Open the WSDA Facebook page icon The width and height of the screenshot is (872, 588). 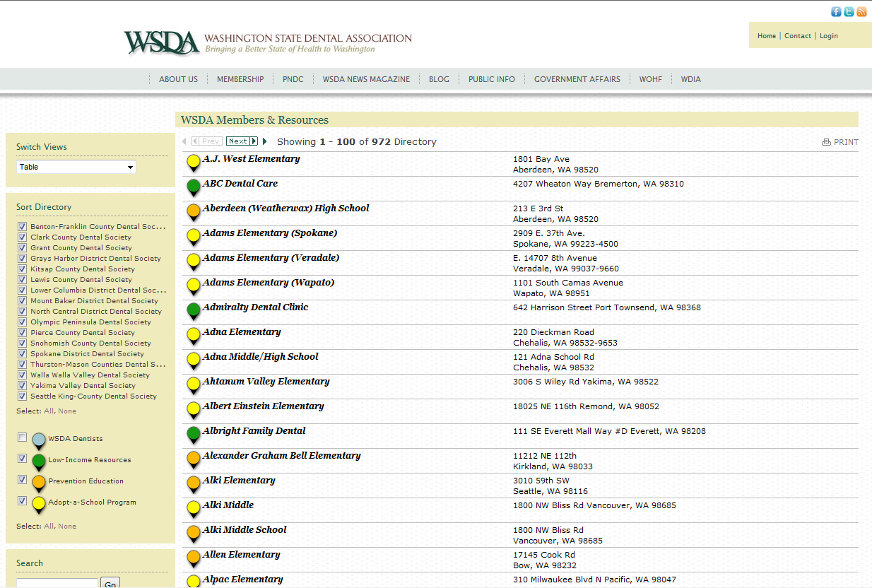tap(836, 12)
